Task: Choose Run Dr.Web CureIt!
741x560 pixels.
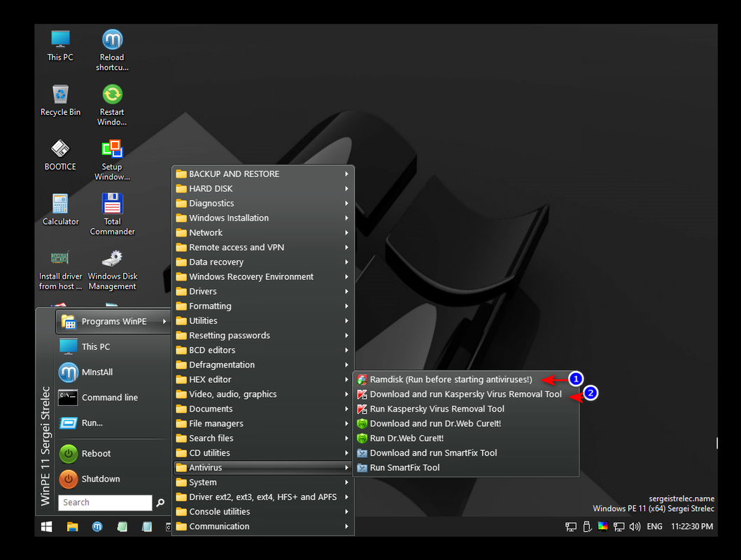Action: [465, 438]
